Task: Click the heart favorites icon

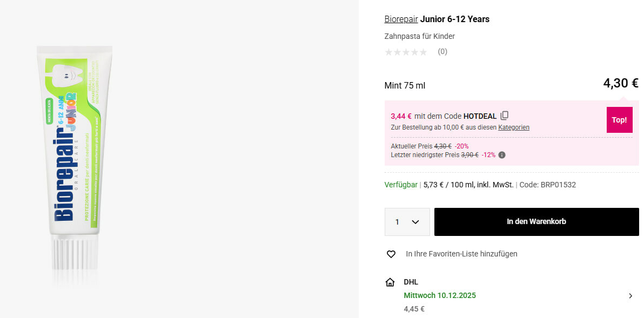Action: (x=391, y=254)
